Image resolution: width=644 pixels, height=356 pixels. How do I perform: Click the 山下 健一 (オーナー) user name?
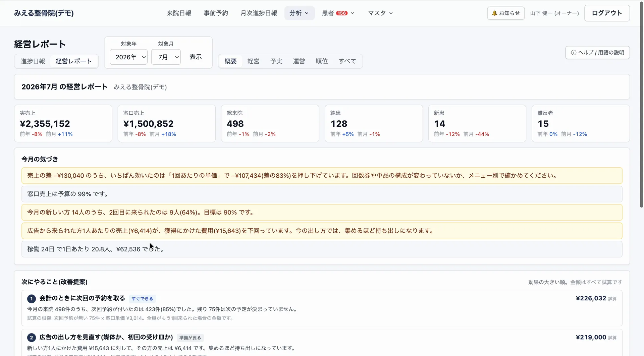click(554, 13)
